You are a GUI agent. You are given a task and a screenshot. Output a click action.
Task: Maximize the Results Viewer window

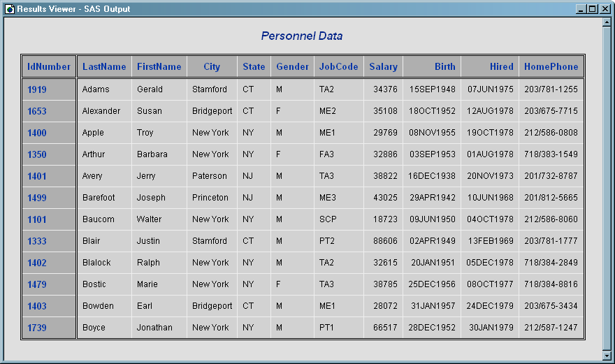593,8
